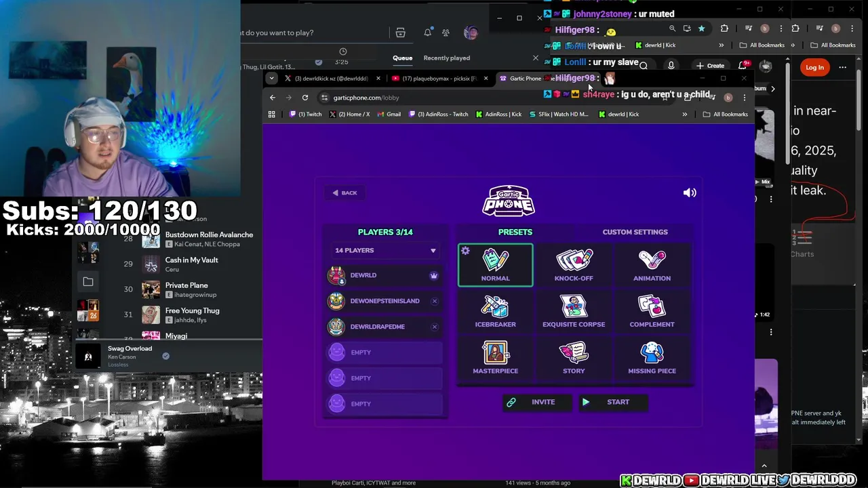Open folder icon in music app sidebar
Image resolution: width=868 pixels, height=488 pixels.
[x=88, y=281]
